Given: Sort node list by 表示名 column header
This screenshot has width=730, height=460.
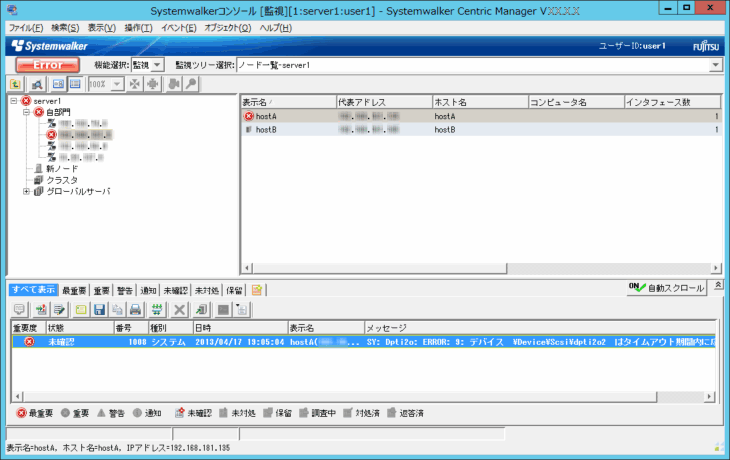Looking at the screenshot, I should pos(288,102).
